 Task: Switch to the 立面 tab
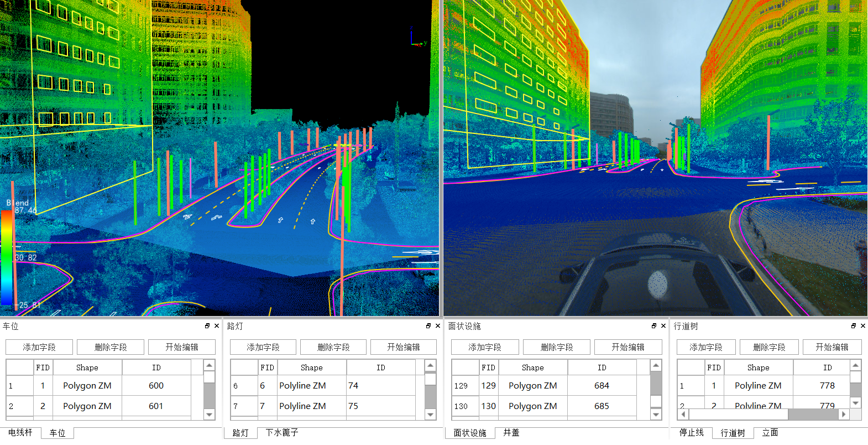coord(770,433)
